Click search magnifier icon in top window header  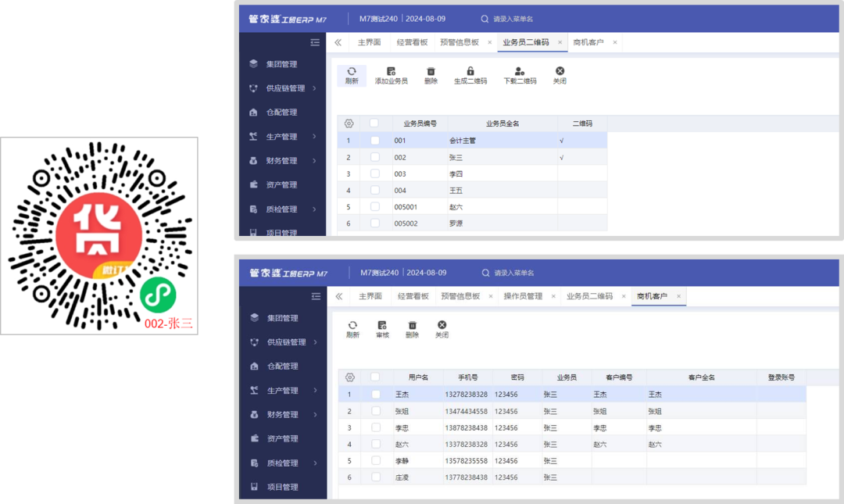(x=485, y=19)
